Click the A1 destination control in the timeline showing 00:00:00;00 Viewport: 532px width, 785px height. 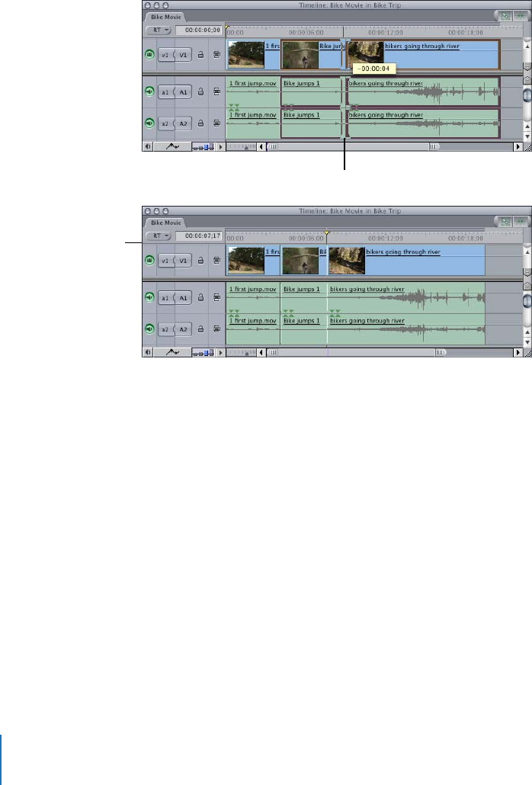coord(184,92)
